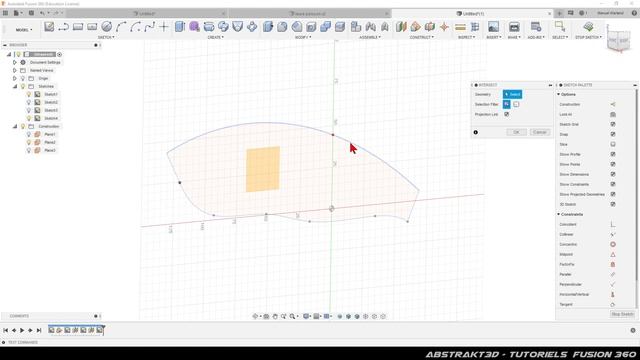The height and width of the screenshot is (360, 640).
Task: Activate the Extrude tool
Action: 180,27
